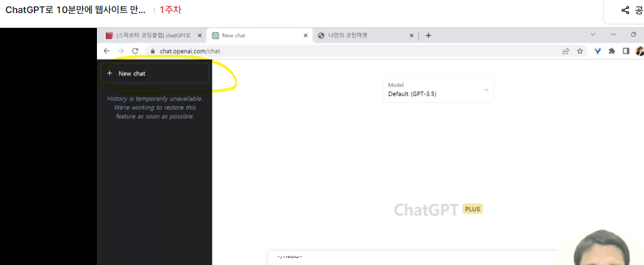Open the Model Default (GPT-3.5) dropdown
The height and width of the screenshot is (265, 644).
pyautogui.click(x=438, y=90)
